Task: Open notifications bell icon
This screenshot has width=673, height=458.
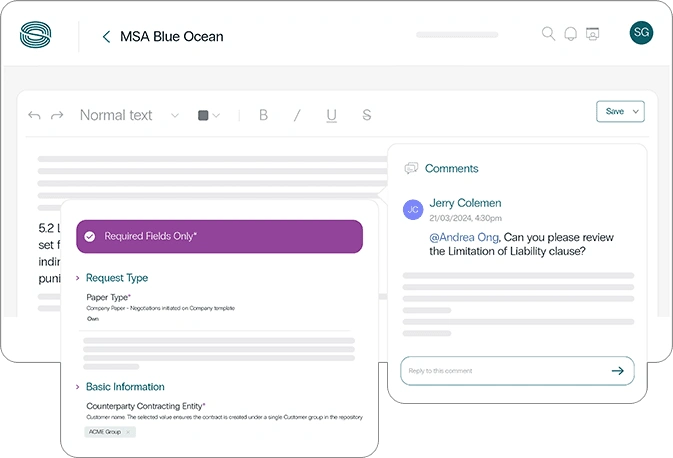Action: (570, 34)
